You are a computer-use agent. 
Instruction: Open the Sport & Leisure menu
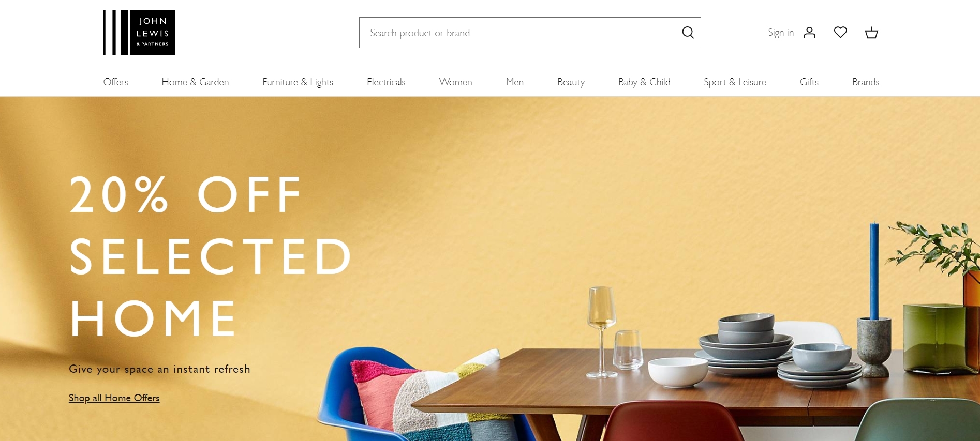(x=735, y=82)
